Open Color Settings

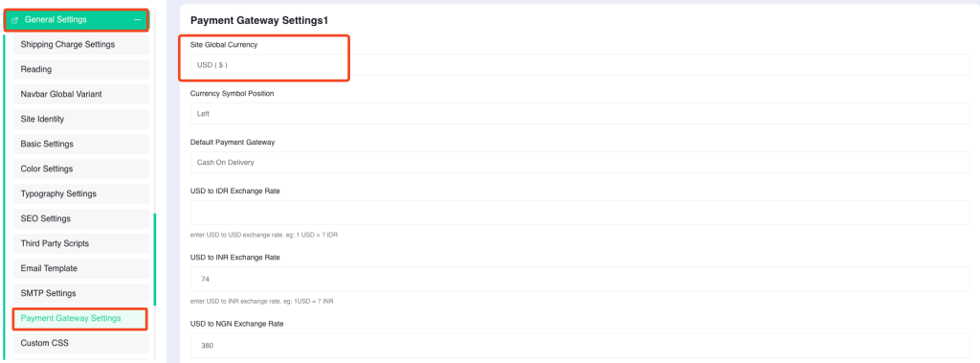click(81, 169)
